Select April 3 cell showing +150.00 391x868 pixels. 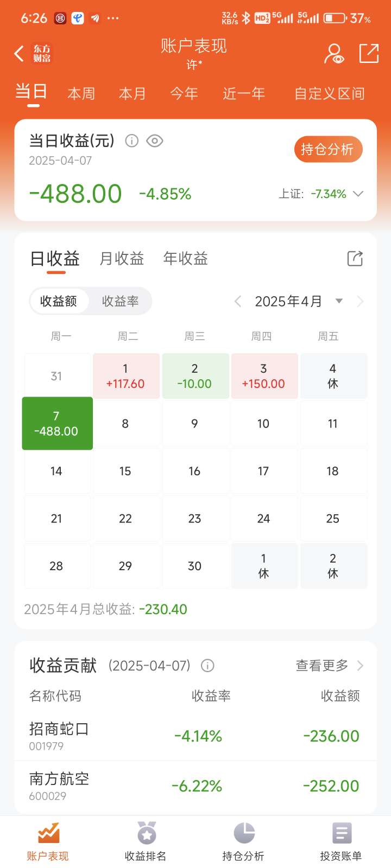click(x=264, y=376)
